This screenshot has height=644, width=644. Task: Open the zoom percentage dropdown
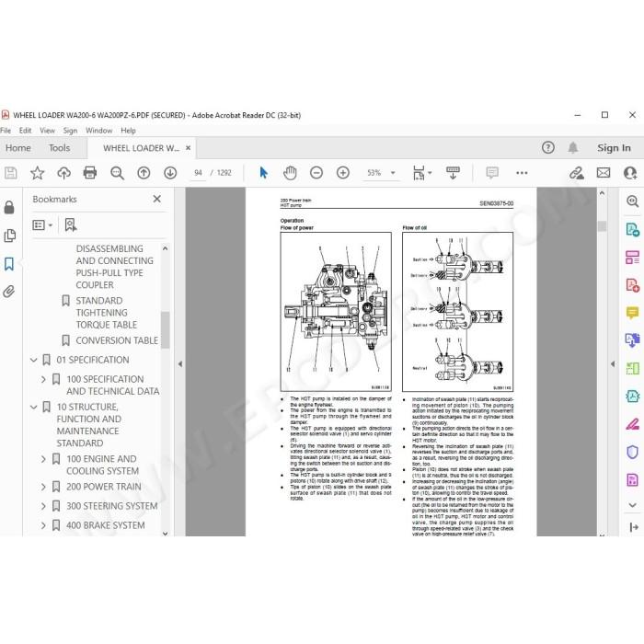pos(393,173)
